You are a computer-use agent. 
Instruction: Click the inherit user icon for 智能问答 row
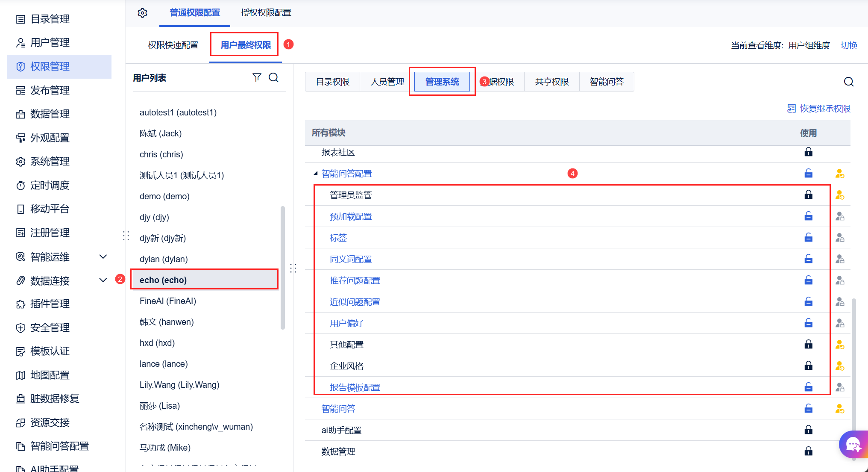(x=839, y=409)
